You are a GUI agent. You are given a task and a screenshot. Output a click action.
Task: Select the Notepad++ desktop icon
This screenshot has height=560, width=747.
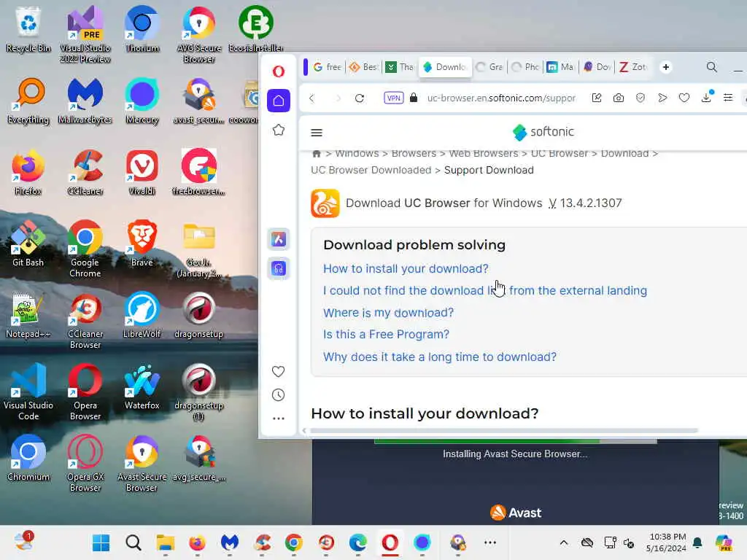pyautogui.click(x=28, y=315)
